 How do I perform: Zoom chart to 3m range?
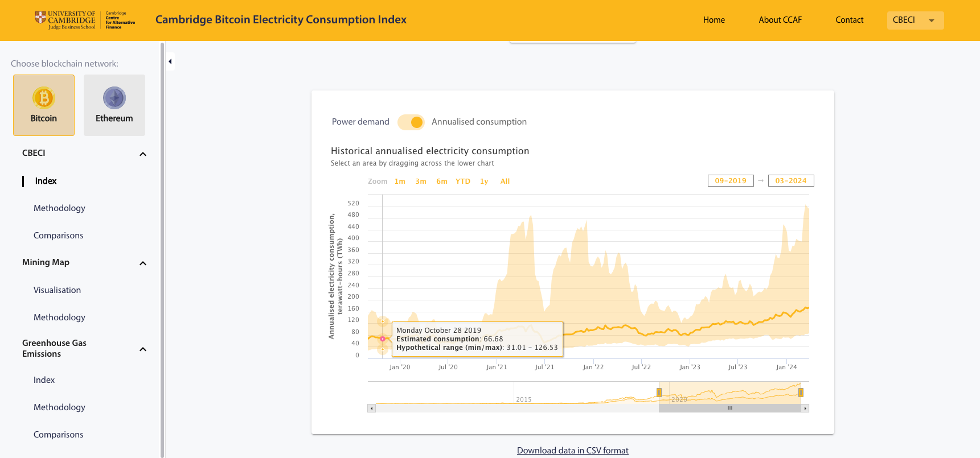pos(421,181)
